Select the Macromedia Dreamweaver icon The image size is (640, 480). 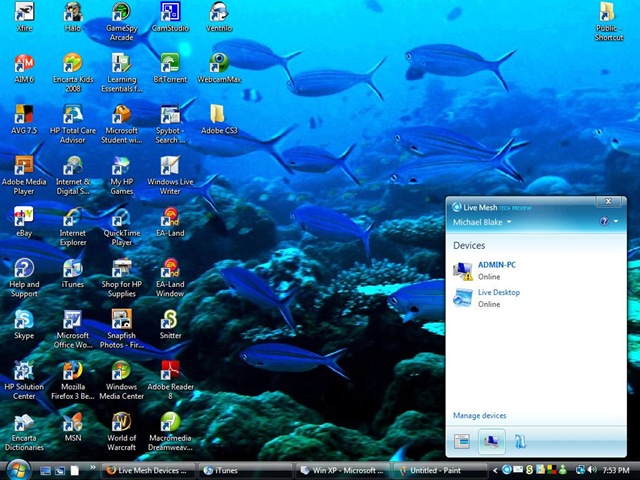tap(170, 431)
